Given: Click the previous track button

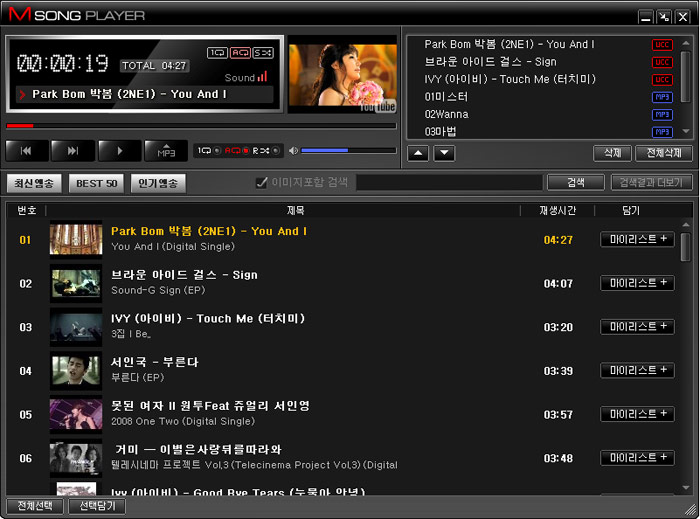Looking at the screenshot, I should pos(27,151).
